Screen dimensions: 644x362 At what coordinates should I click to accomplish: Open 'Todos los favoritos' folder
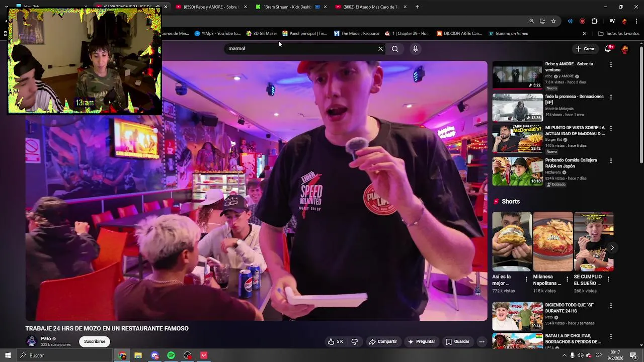click(618, 34)
